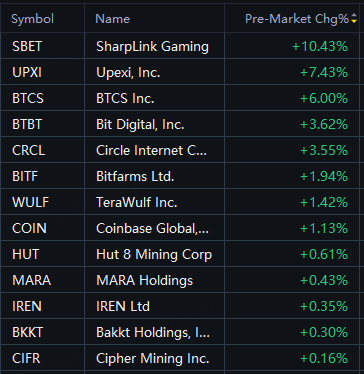Image resolution: width=364 pixels, height=374 pixels.
Task: Select SharpLink Gaming stock name
Action: pyautogui.click(x=152, y=47)
